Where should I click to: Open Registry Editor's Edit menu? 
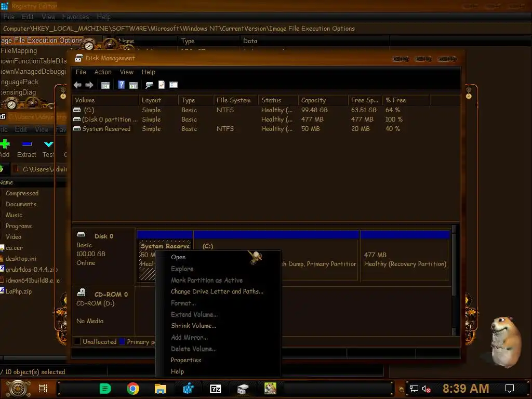[28, 17]
